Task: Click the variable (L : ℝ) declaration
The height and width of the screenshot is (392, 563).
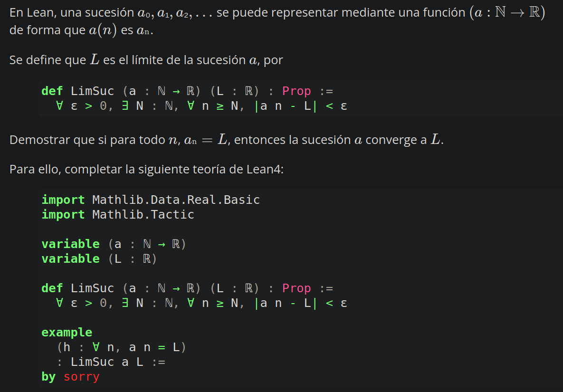Action: [x=99, y=259]
